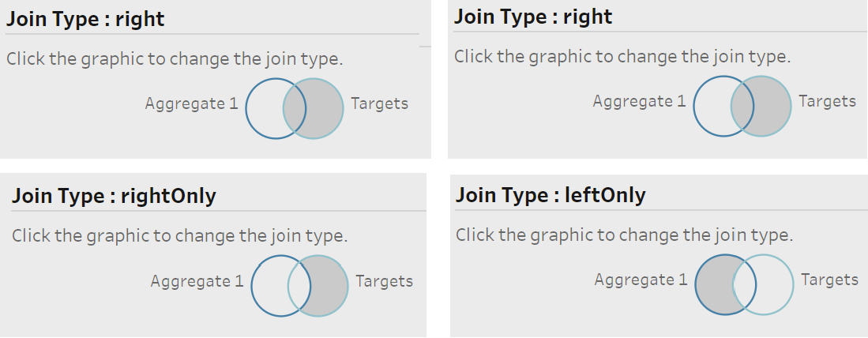
Task: Select the overlap area in the rightOnly diagram
Action: click(299, 286)
